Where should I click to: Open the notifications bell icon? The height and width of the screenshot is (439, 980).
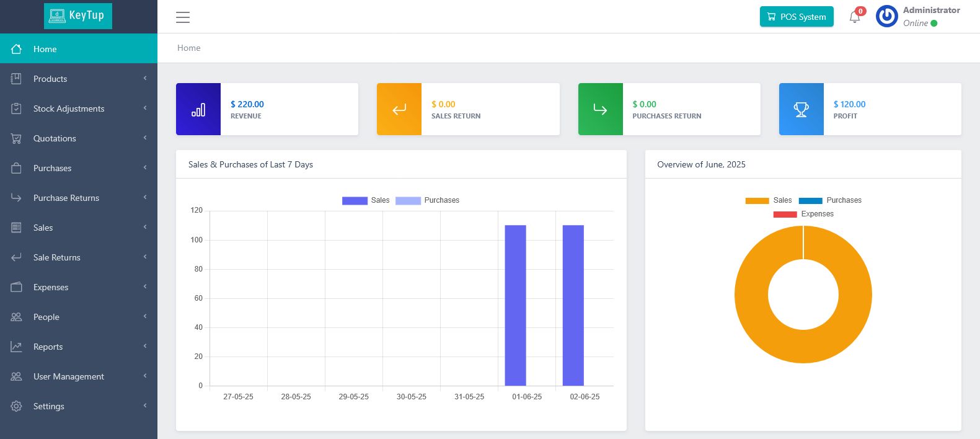(x=855, y=17)
